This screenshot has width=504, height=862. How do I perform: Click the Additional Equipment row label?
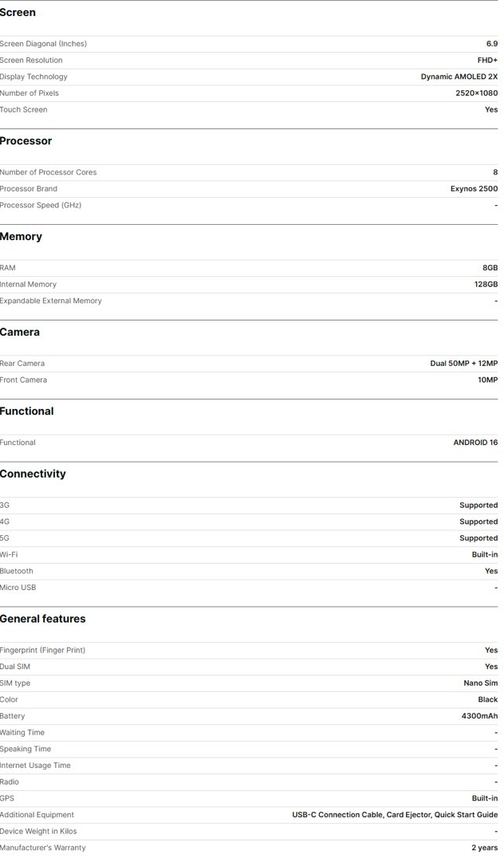37,816
